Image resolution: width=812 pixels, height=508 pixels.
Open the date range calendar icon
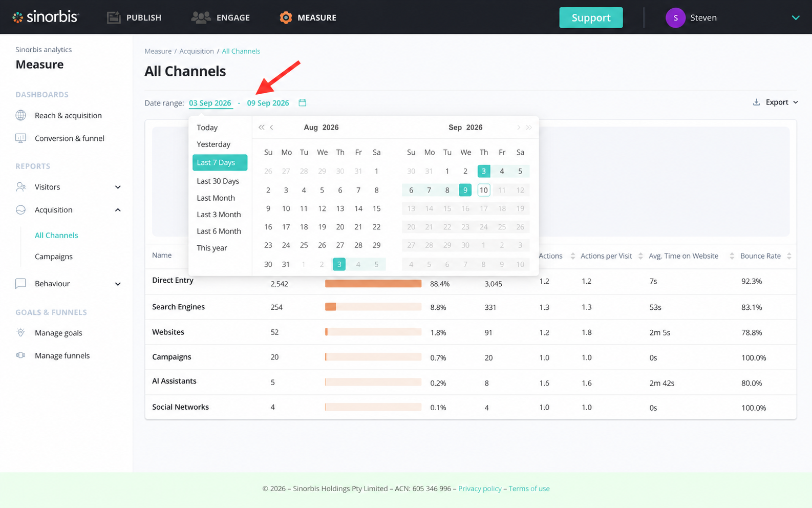coord(303,103)
